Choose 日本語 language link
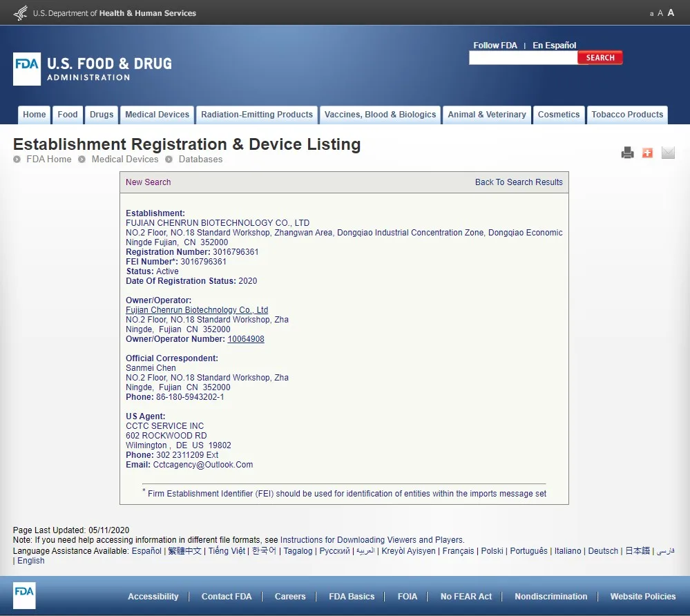Screen dimensions: 690x616 pos(638,551)
